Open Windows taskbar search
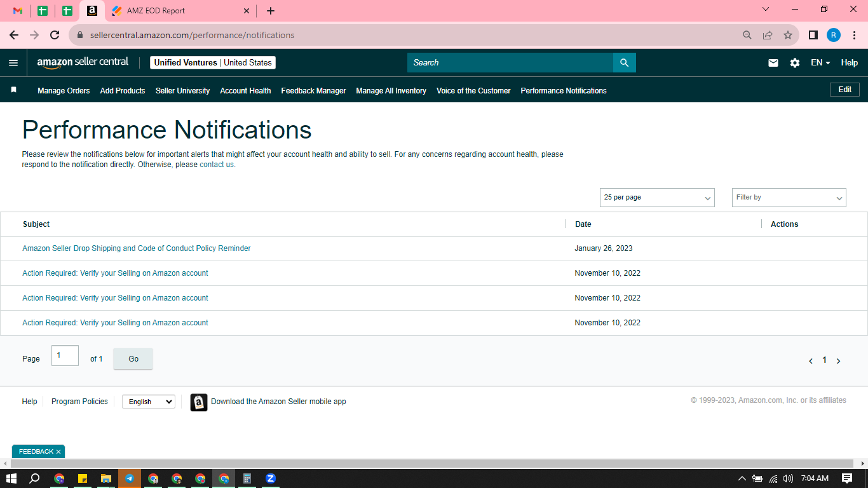868x488 pixels. click(35, 478)
